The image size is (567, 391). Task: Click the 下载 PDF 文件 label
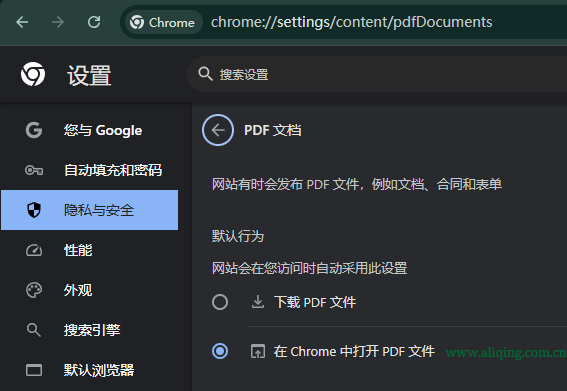click(x=315, y=302)
